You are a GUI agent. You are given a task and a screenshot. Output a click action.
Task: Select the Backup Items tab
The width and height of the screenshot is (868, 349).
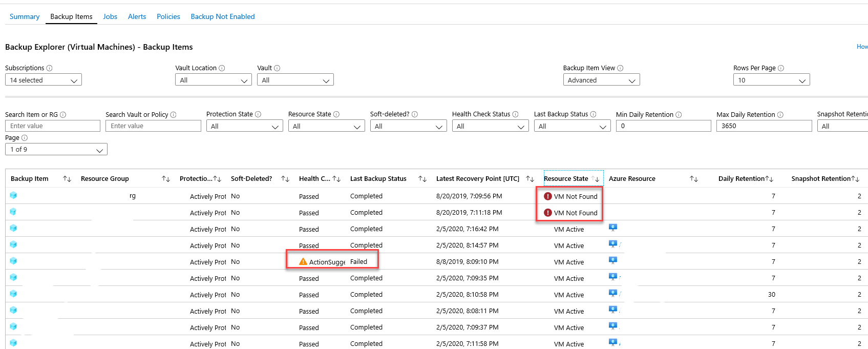[71, 16]
